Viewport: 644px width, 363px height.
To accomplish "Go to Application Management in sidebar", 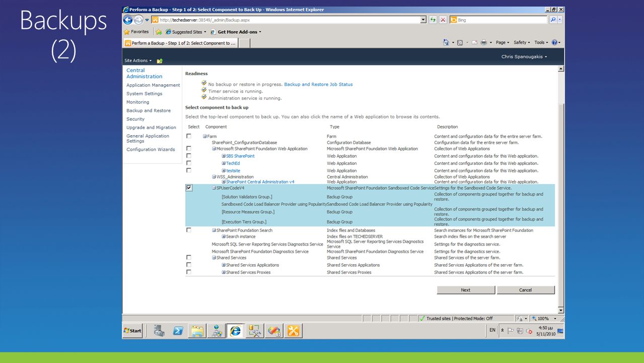I will (x=153, y=85).
